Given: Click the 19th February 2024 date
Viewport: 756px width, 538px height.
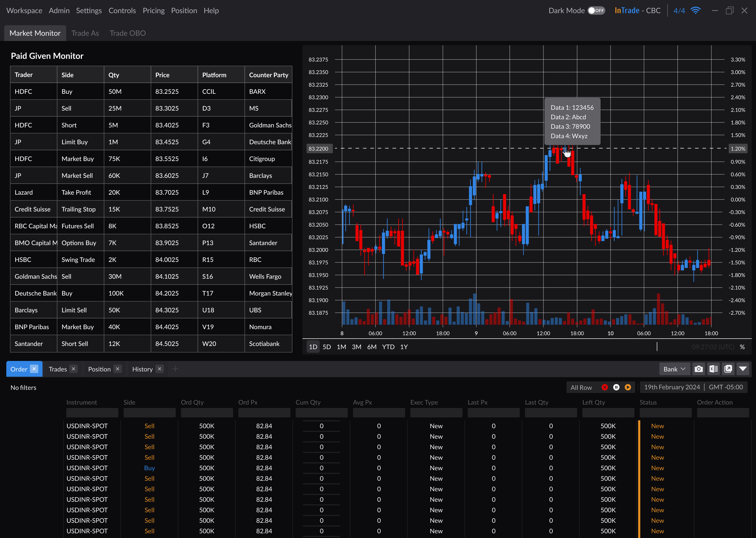Looking at the screenshot, I should click(672, 387).
